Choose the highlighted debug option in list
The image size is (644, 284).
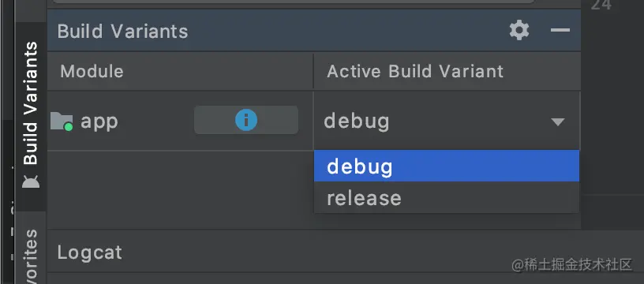point(447,166)
